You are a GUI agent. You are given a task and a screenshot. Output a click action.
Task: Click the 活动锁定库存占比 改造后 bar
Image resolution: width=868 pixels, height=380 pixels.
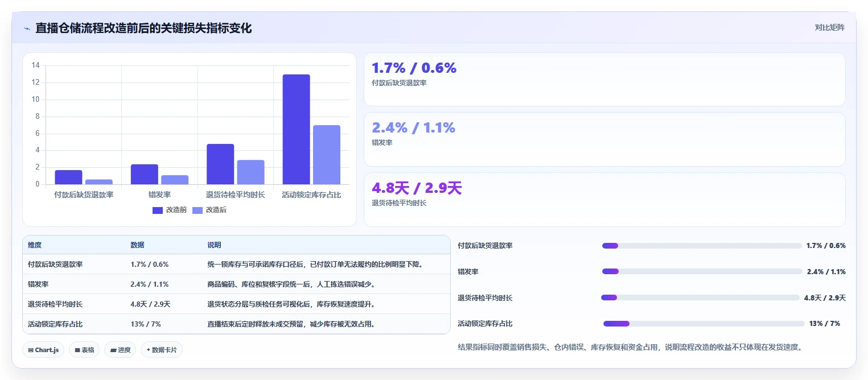pyautogui.click(x=327, y=155)
